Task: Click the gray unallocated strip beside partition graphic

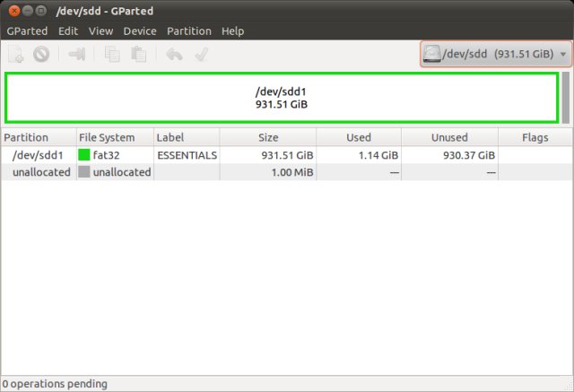Action: (x=566, y=98)
